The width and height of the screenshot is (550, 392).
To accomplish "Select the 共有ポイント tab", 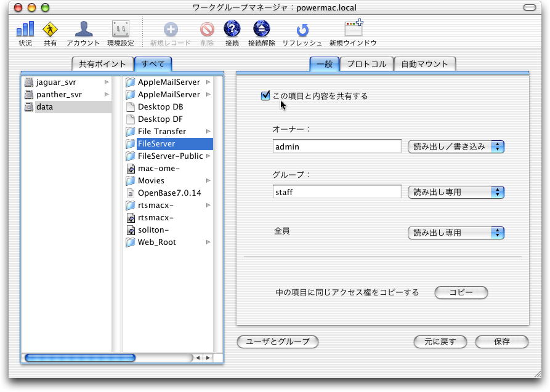I will 102,63.
